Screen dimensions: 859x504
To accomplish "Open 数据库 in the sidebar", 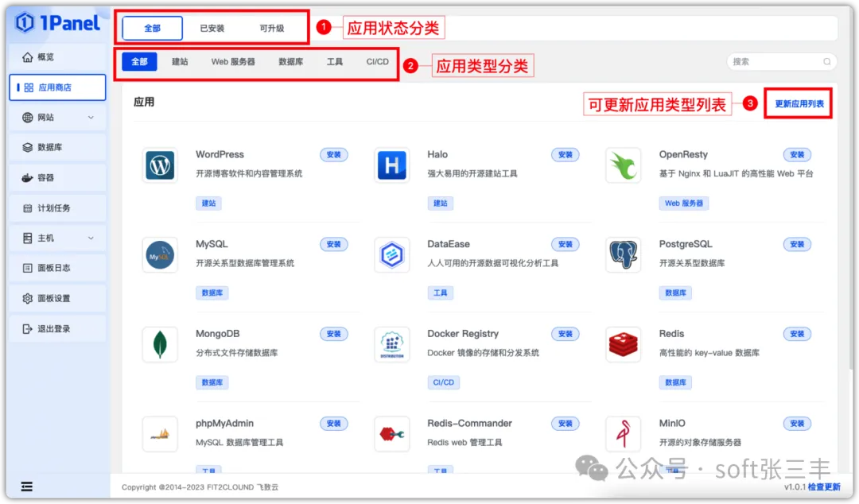I will point(57,147).
